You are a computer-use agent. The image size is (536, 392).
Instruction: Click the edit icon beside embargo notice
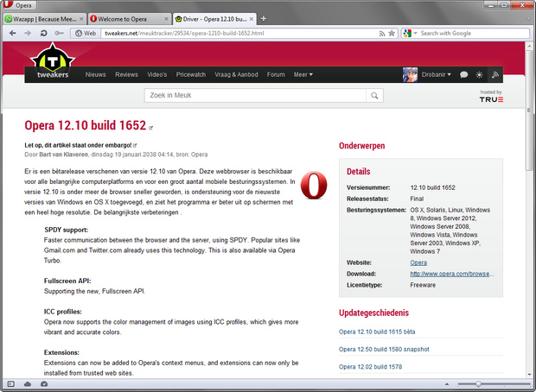click(x=135, y=145)
